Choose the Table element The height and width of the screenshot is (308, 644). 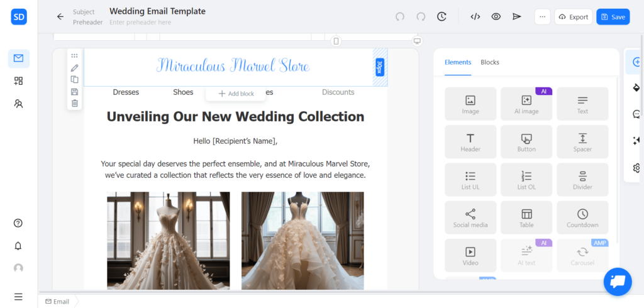click(x=526, y=217)
